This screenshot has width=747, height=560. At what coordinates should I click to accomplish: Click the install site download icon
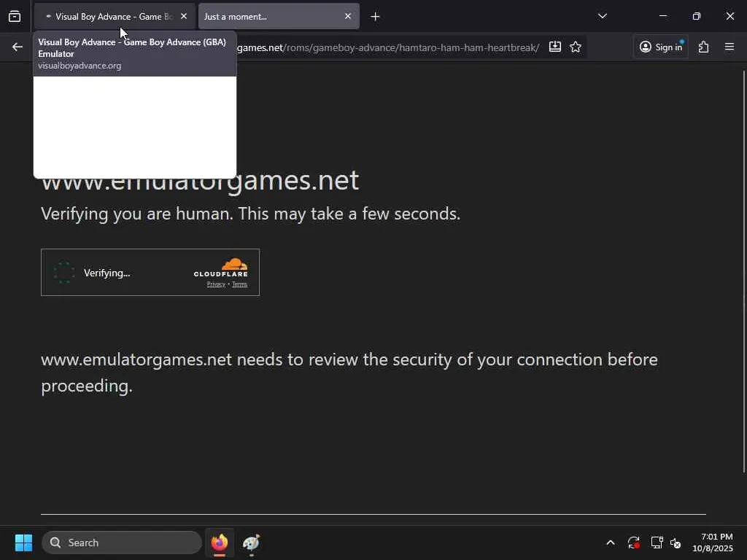[555, 47]
